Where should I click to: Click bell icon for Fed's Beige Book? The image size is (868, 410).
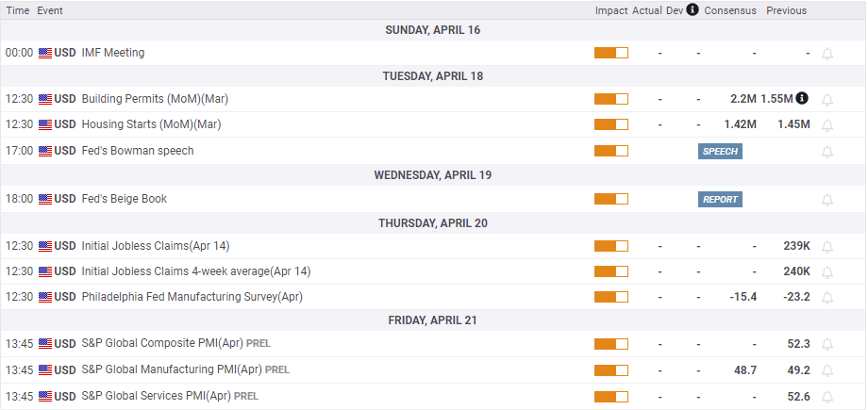click(x=827, y=200)
